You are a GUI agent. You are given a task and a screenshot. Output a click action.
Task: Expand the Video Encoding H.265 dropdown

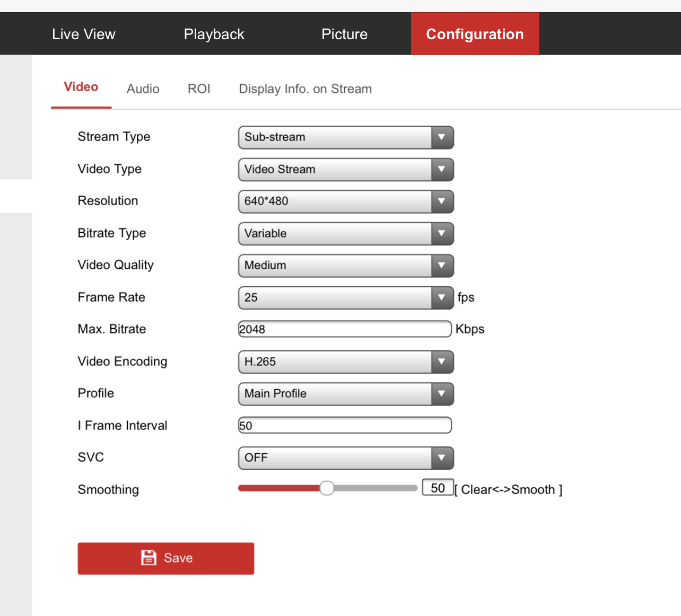point(346,362)
